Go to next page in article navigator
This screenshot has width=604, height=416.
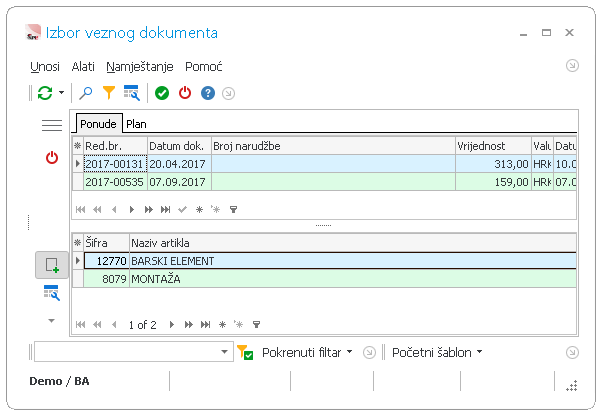(188, 325)
